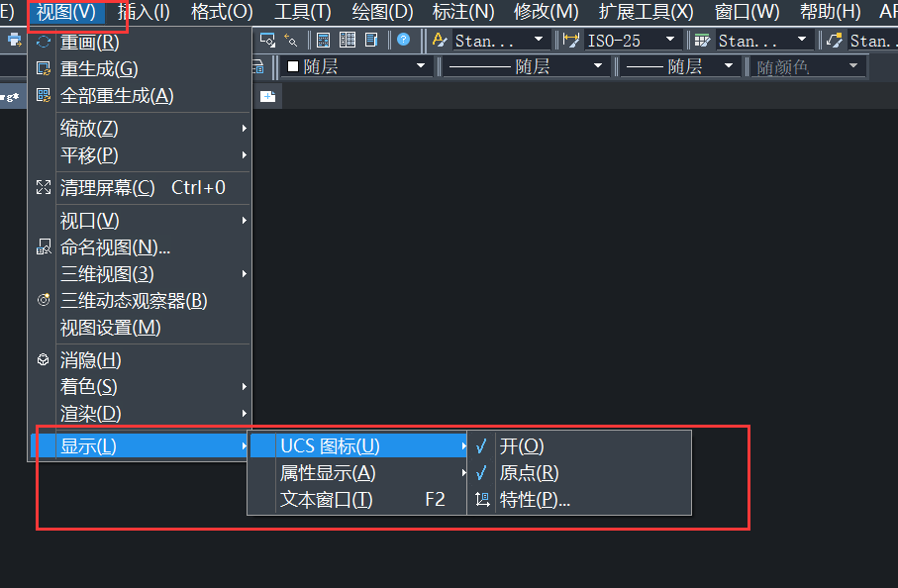Select 全部重生成(A) from view menu

click(x=117, y=96)
